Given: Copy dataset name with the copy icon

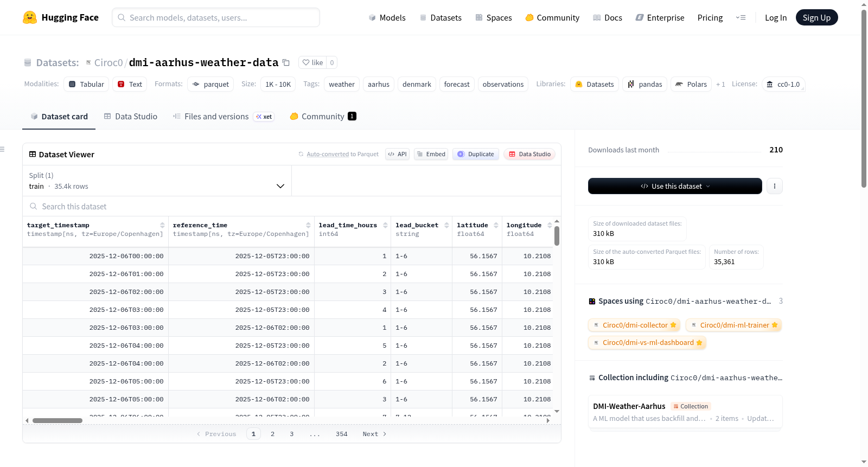Looking at the screenshot, I should coord(286,63).
